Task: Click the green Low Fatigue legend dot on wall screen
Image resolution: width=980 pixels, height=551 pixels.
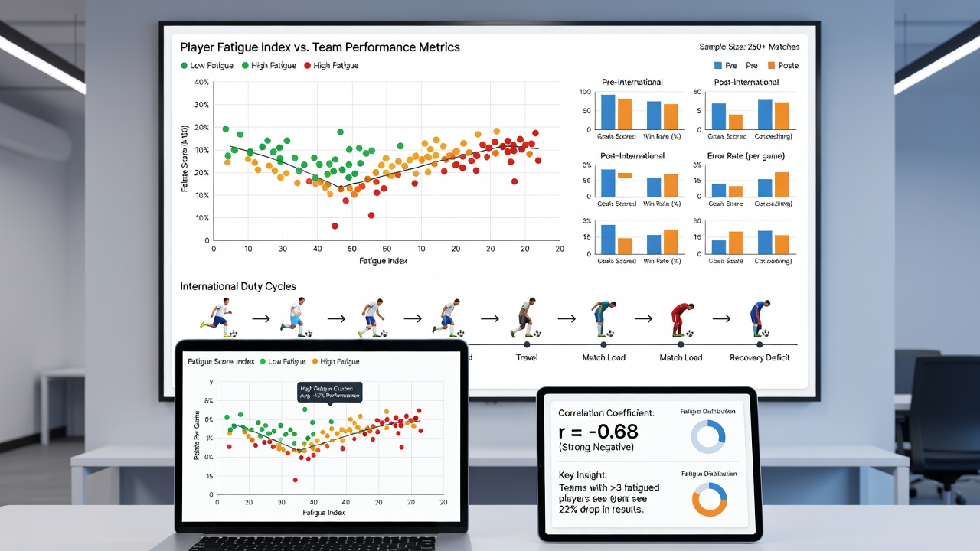Action: click(x=184, y=66)
